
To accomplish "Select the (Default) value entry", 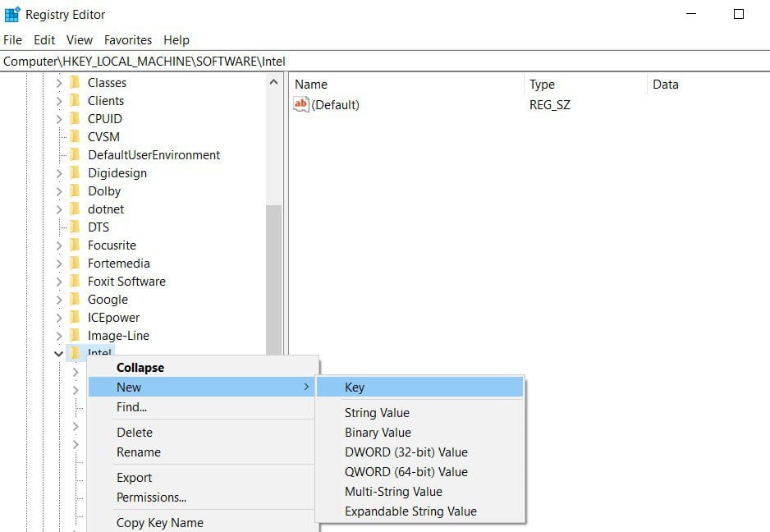I will pos(336,104).
